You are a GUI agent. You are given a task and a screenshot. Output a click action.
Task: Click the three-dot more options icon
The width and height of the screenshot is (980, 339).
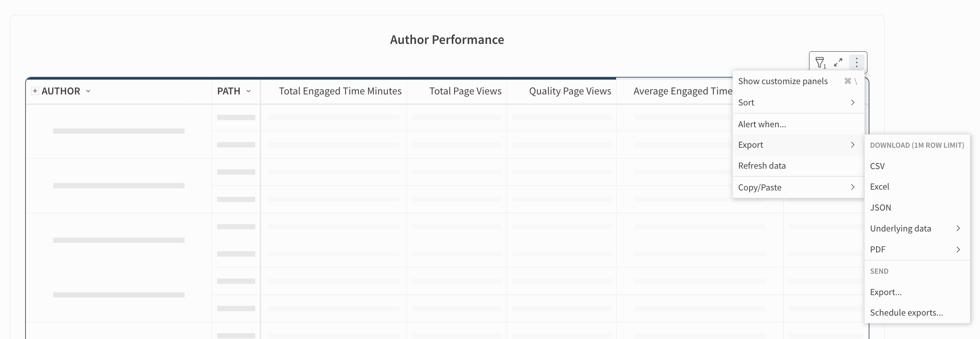tap(857, 62)
